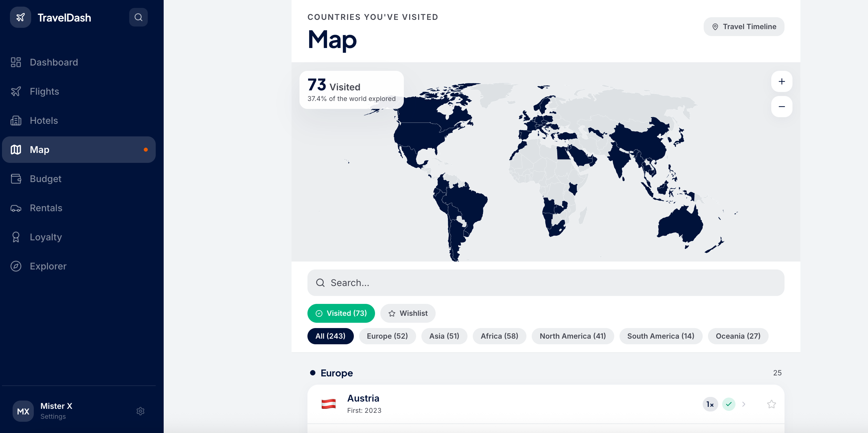The width and height of the screenshot is (868, 433).
Task: Select the Oceania (27) continent filter
Action: [738, 336]
